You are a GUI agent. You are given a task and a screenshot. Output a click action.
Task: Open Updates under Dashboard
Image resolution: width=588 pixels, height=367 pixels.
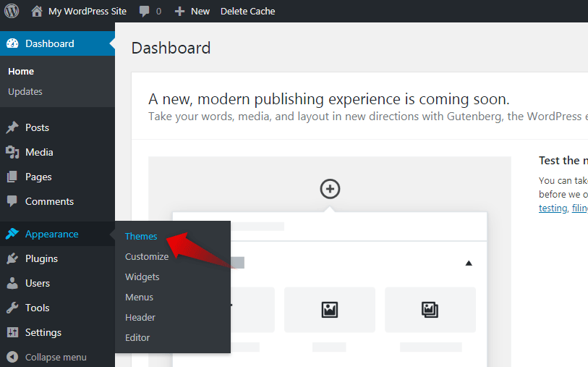[x=25, y=91]
